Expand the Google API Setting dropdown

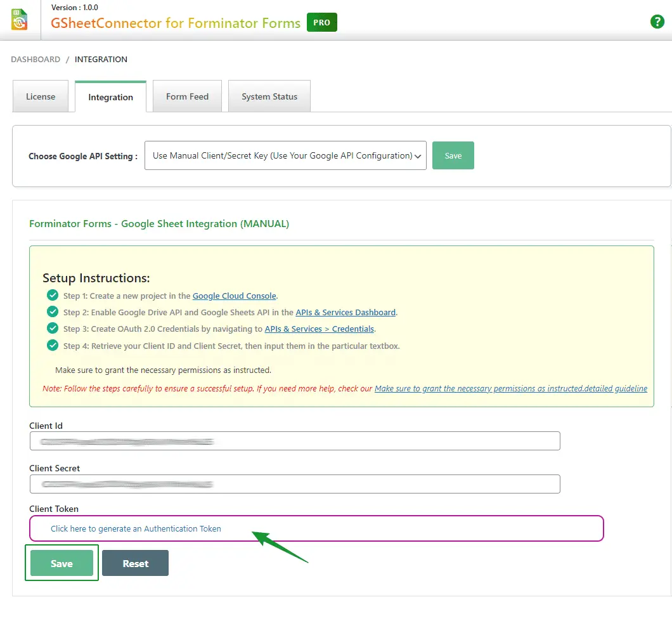[285, 155]
